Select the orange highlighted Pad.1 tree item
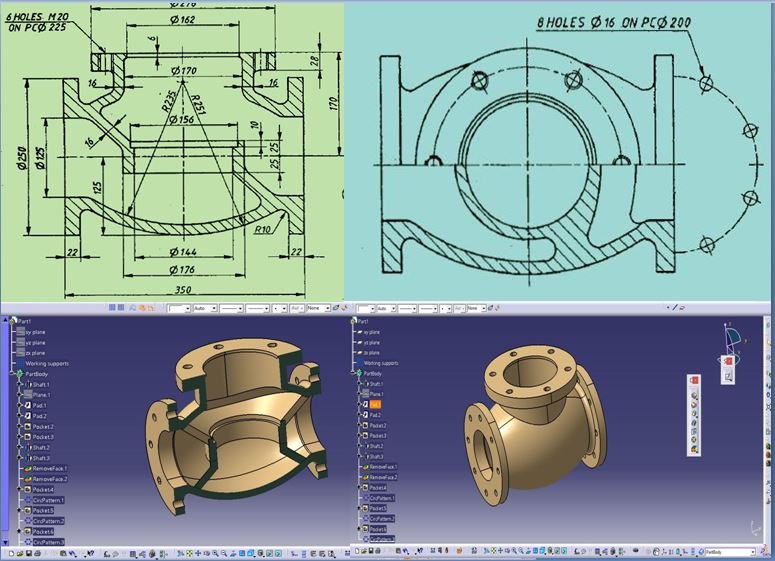This screenshot has height=561, width=775. click(376, 404)
